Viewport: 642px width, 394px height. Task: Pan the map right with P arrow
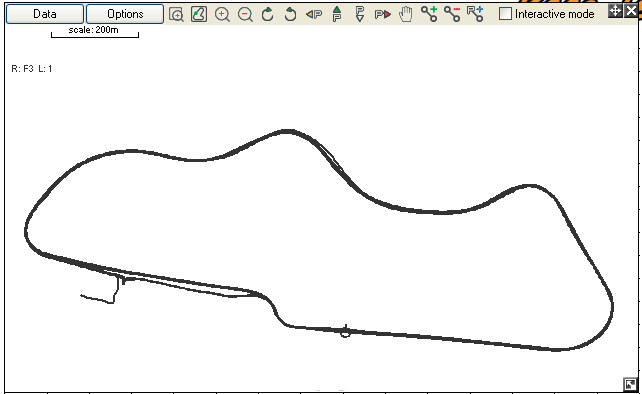pyautogui.click(x=382, y=15)
